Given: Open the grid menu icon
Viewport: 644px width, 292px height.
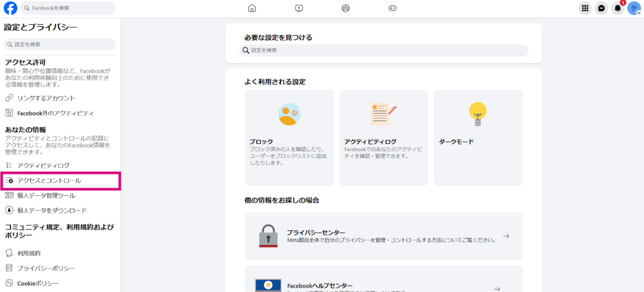Looking at the screenshot, I should click(585, 8).
